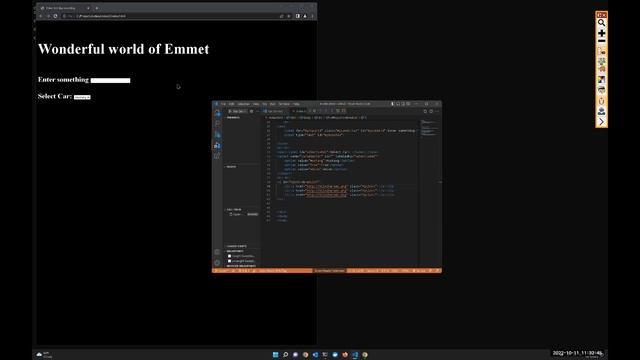Viewport: 640px width, 360px height.
Task: Collapse the CALL STACK section
Action: pyautogui.click(x=234, y=209)
